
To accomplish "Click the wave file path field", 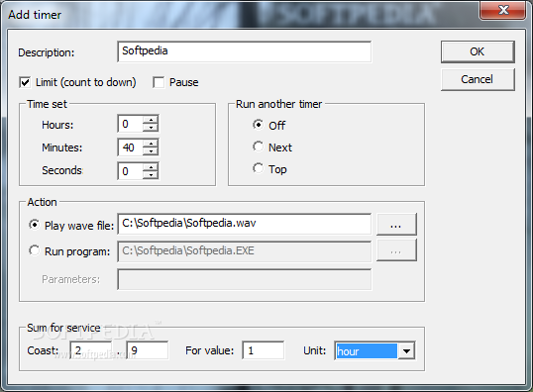I will (244, 224).
